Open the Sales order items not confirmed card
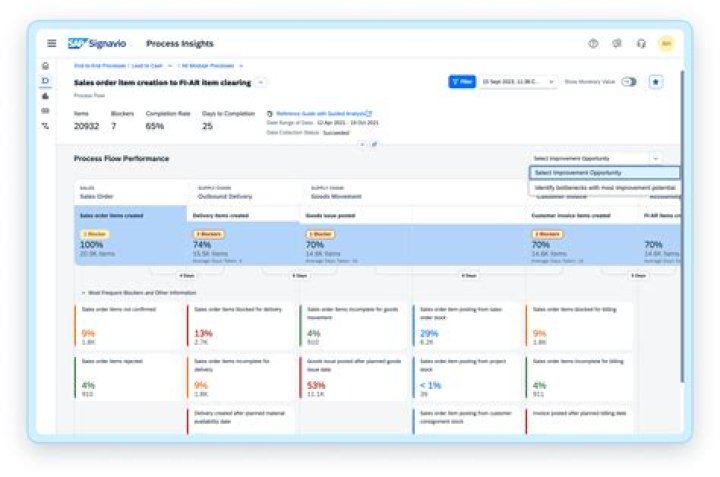720x477 pixels. click(x=129, y=325)
